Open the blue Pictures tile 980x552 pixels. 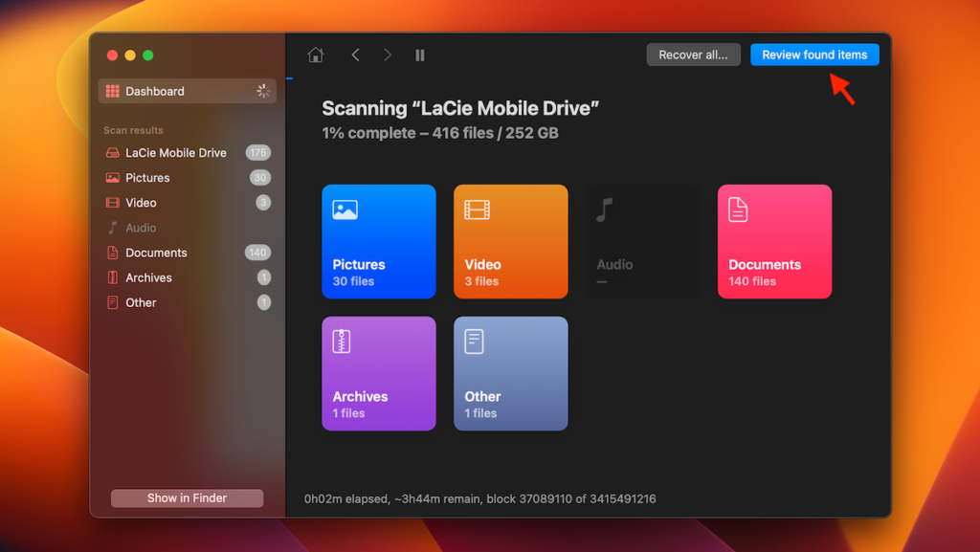379,241
